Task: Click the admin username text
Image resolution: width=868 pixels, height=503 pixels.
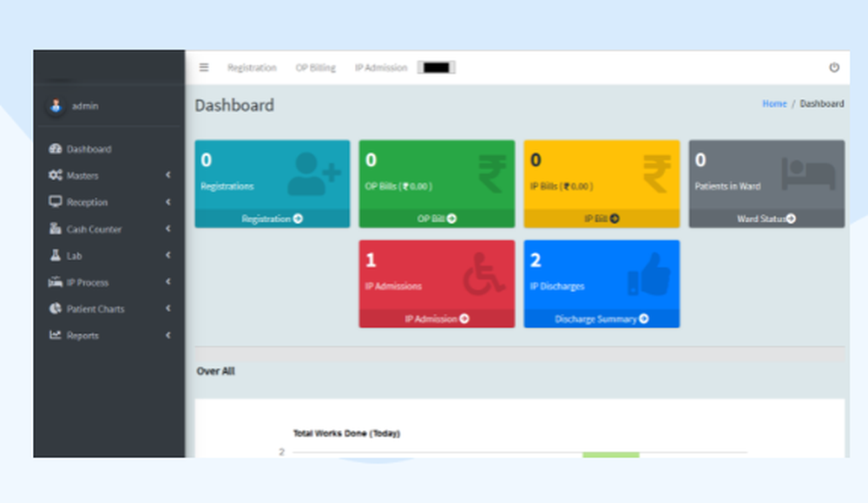Action: tap(85, 106)
